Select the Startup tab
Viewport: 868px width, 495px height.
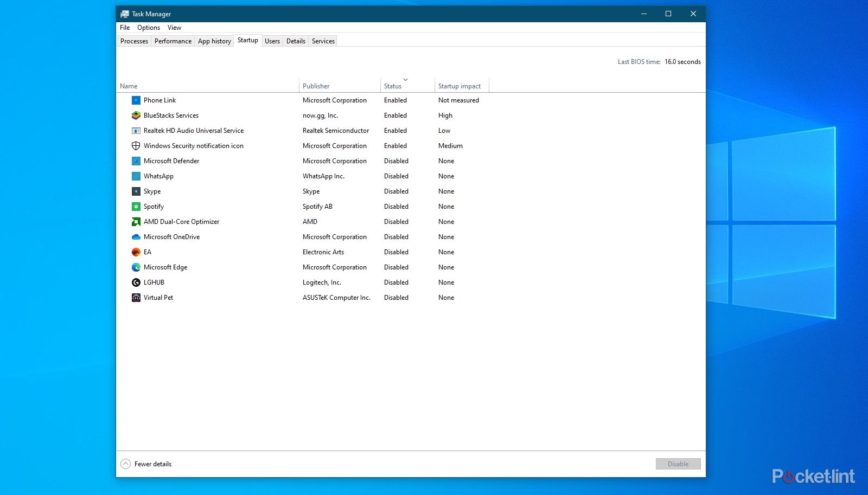(x=248, y=40)
